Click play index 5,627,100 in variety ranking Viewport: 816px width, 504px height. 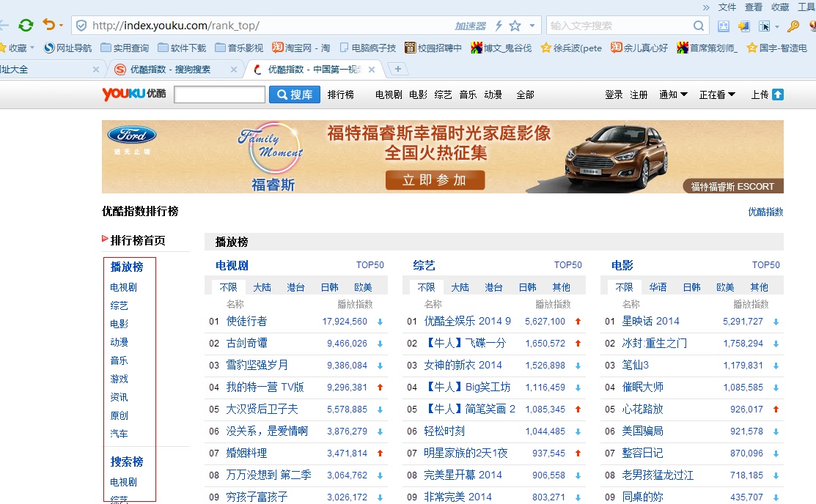point(545,322)
